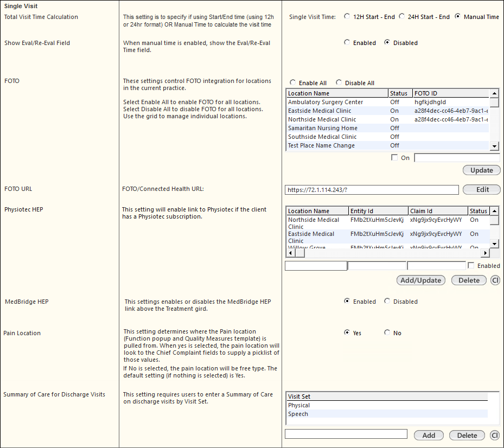Select MedBridge HEP Enabled option

[347, 301]
